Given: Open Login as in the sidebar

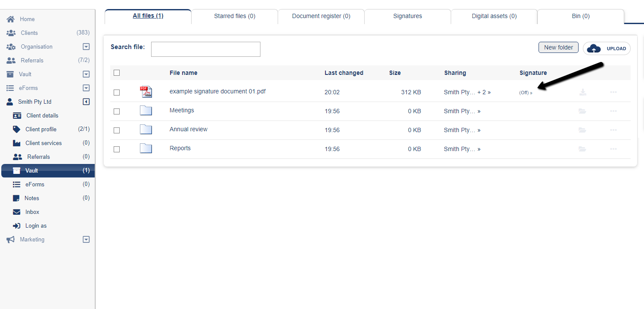Looking at the screenshot, I should tap(36, 226).
